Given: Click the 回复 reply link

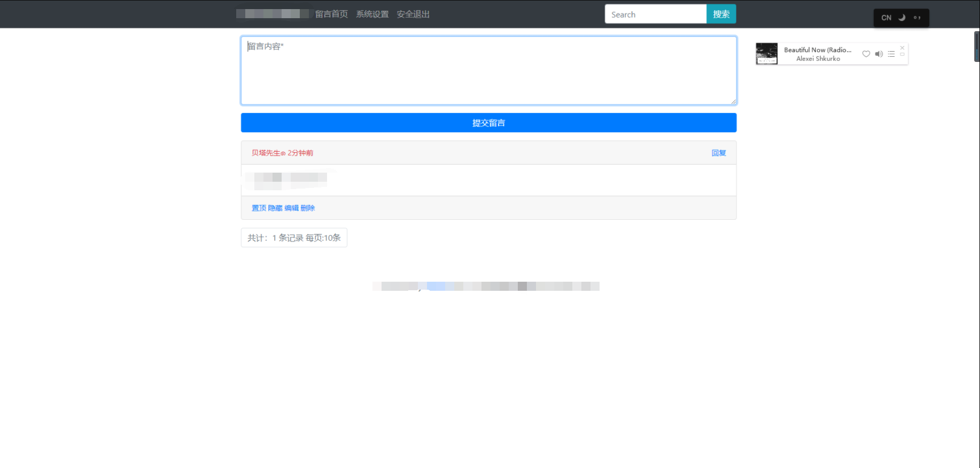Looking at the screenshot, I should 719,153.
